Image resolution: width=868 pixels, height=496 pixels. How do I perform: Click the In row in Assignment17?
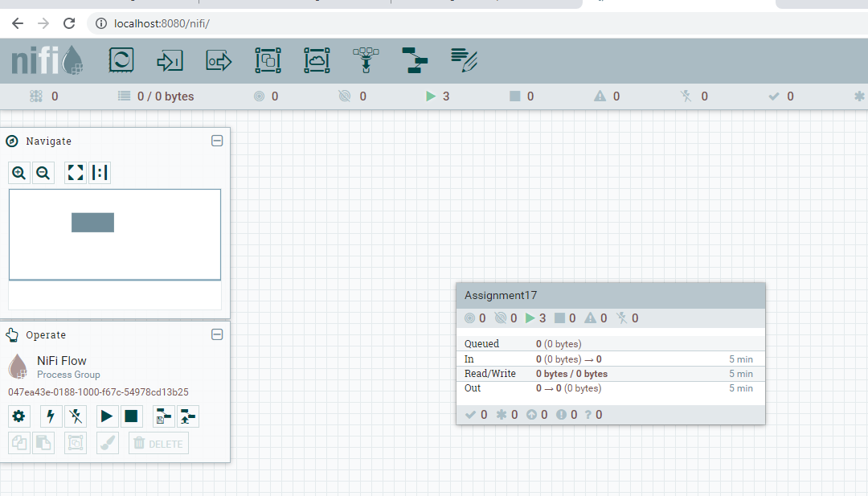(611, 359)
